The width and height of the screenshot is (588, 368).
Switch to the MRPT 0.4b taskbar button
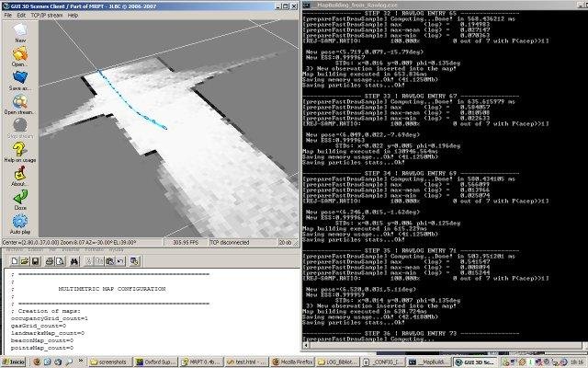[200, 362]
